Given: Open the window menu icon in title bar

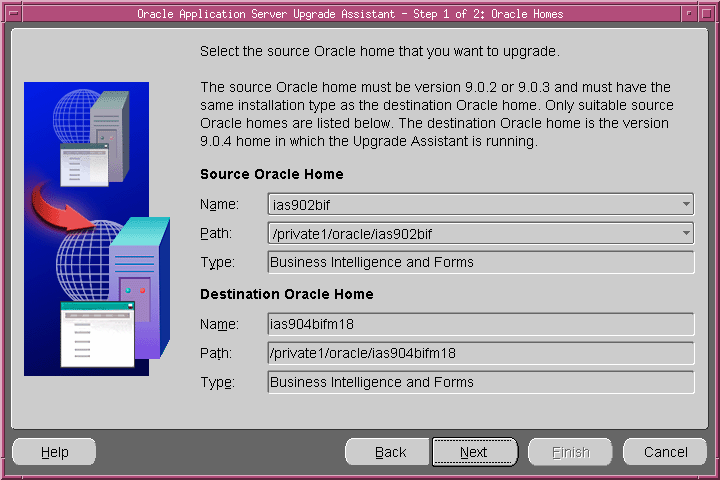Looking at the screenshot, I should pos(14,13).
